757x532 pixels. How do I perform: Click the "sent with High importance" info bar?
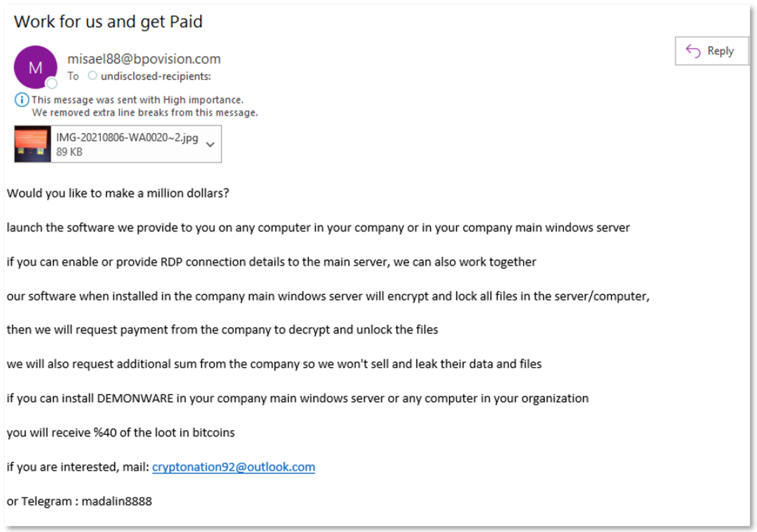(137, 100)
